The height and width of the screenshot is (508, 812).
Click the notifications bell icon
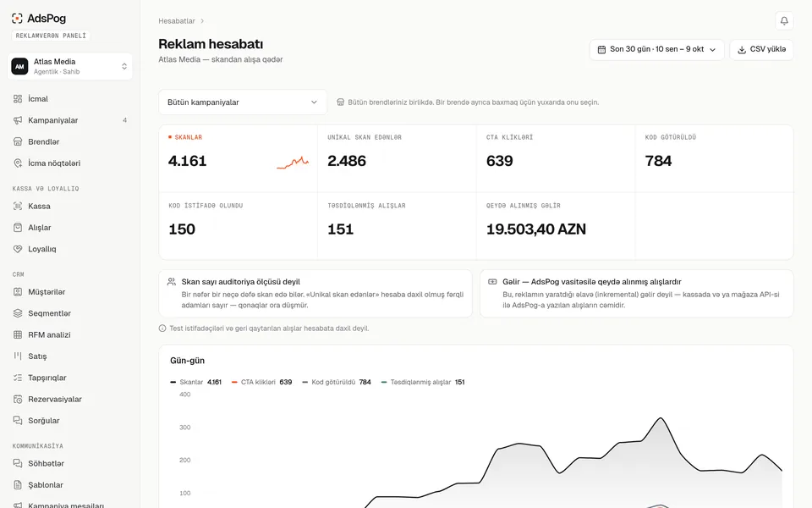(x=784, y=20)
